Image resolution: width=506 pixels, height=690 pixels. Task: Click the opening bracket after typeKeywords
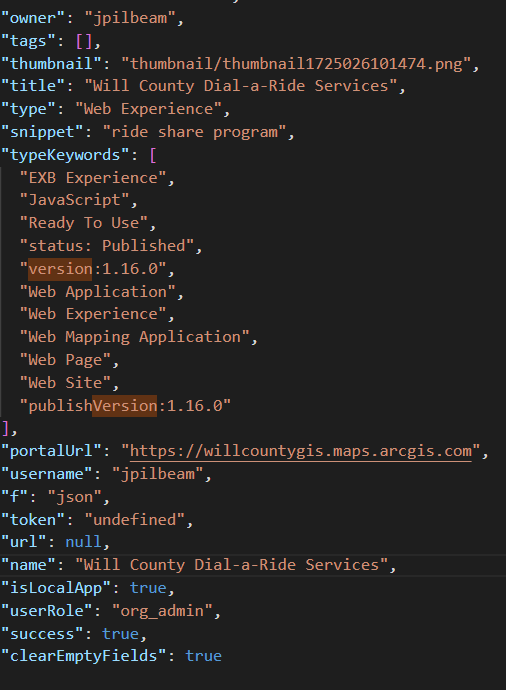tap(153, 155)
